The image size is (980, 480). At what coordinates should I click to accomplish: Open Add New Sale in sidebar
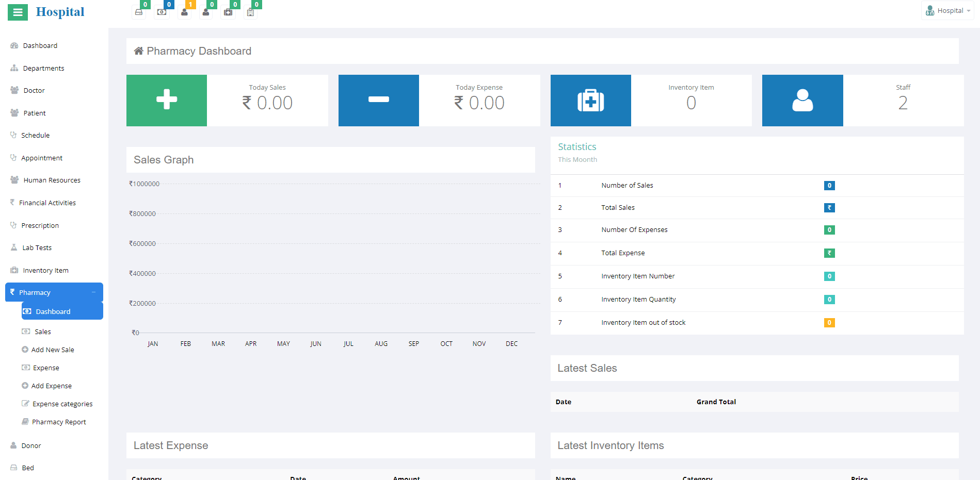click(x=53, y=350)
